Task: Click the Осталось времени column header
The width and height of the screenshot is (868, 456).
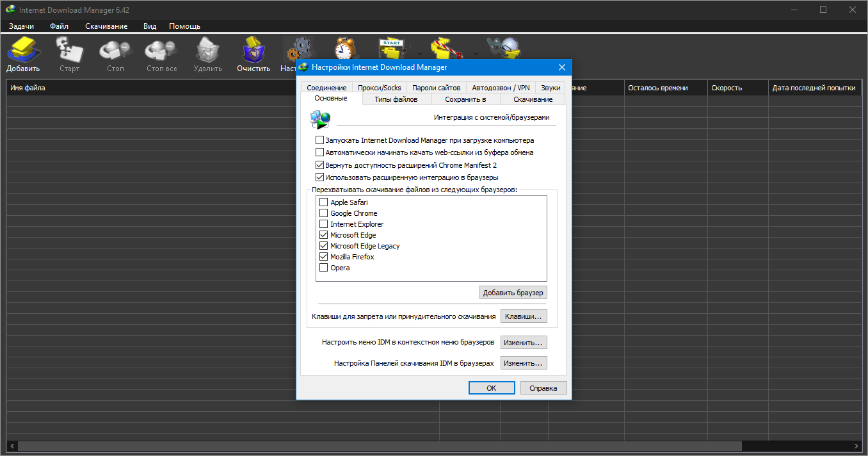Action: [x=666, y=88]
